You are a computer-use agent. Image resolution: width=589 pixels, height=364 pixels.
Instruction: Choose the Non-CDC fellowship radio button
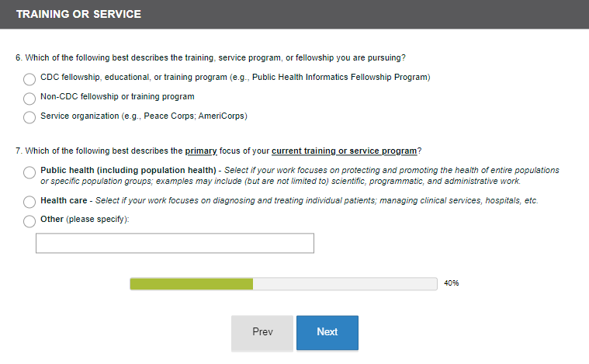tap(29, 98)
